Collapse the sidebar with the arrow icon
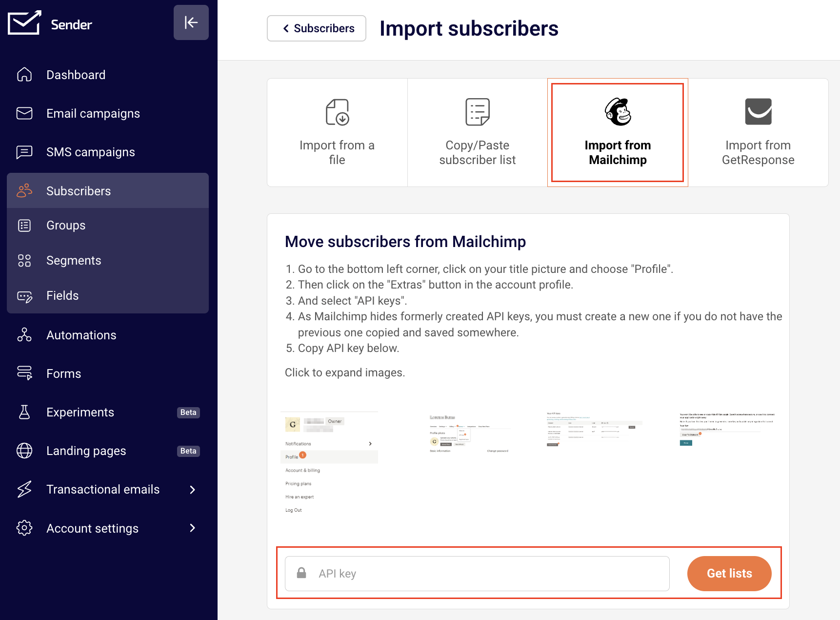The width and height of the screenshot is (840, 620). tap(191, 22)
